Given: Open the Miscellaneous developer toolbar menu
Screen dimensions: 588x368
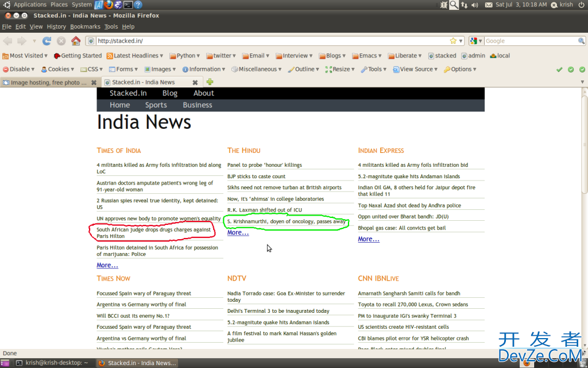Looking at the screenshot, I should click(257, 69).
